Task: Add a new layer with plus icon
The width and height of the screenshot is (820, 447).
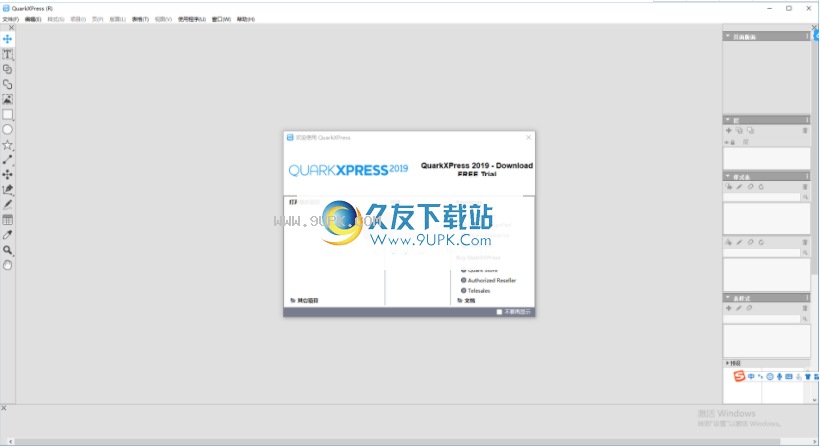Action: point(728,131)
